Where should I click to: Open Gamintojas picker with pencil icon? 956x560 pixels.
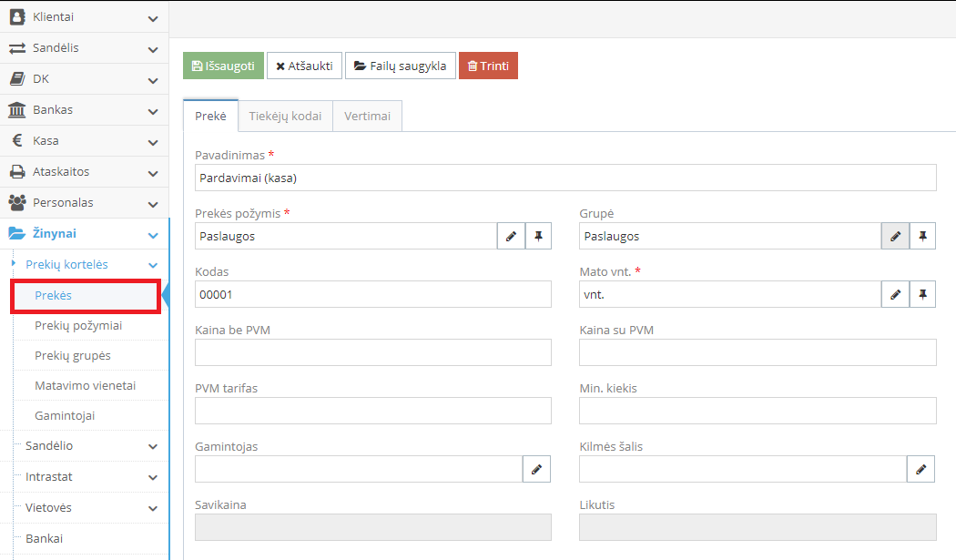pos(536,469)
